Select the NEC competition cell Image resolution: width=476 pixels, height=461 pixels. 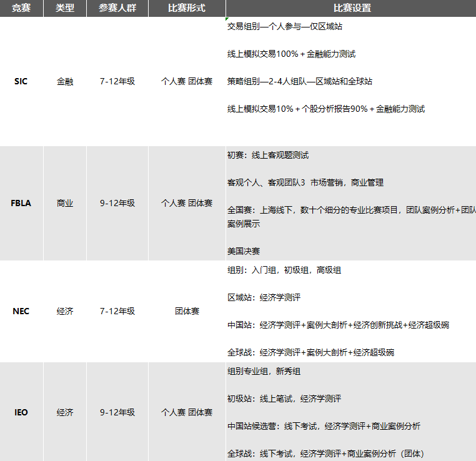click(x=21, y=311)
